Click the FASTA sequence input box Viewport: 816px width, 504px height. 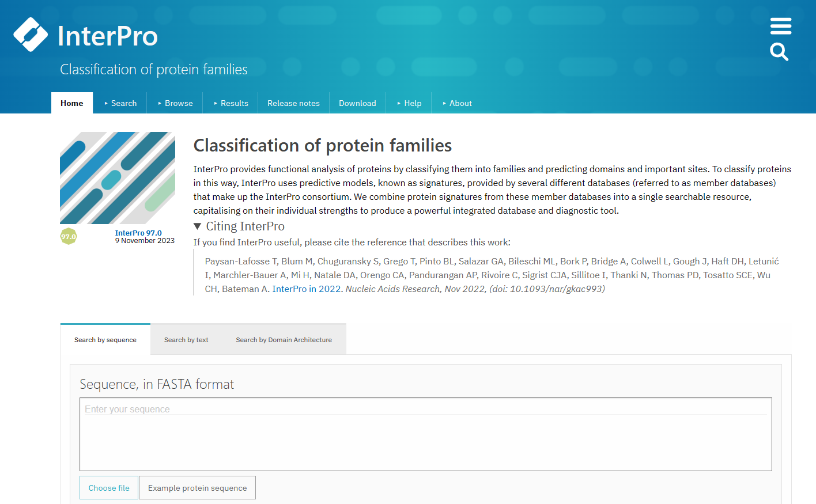425,434
